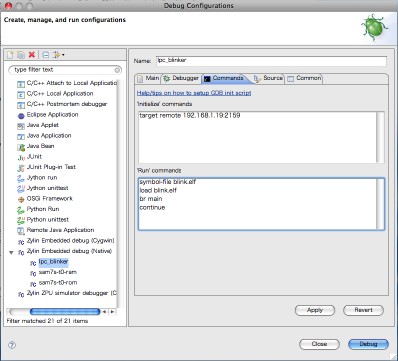The width and height of the screenshot is (398, 361).
Task: Edit the Name field lpc_blinker
Action: click(x=271, y=61)
